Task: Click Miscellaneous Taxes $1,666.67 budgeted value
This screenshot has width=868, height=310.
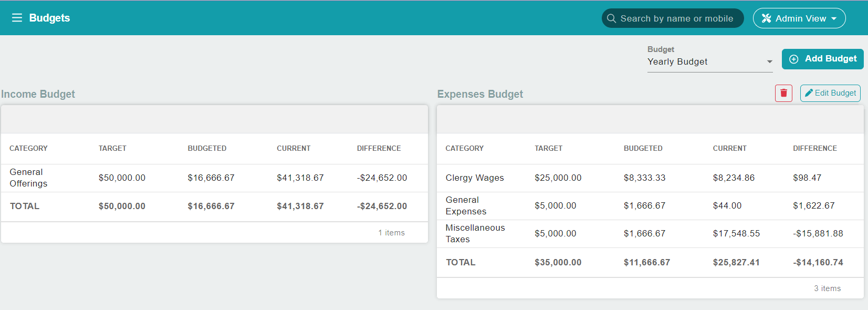Action: click(644, 234)
